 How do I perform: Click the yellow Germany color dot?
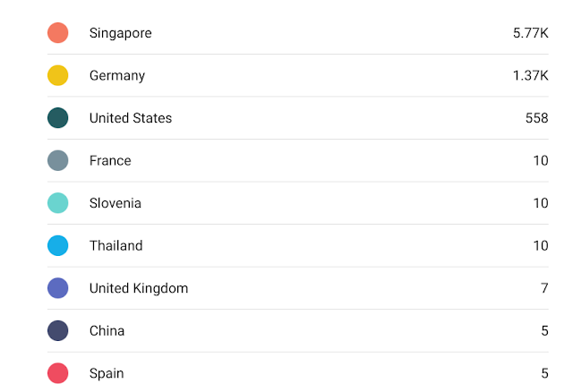coord(57,75)
